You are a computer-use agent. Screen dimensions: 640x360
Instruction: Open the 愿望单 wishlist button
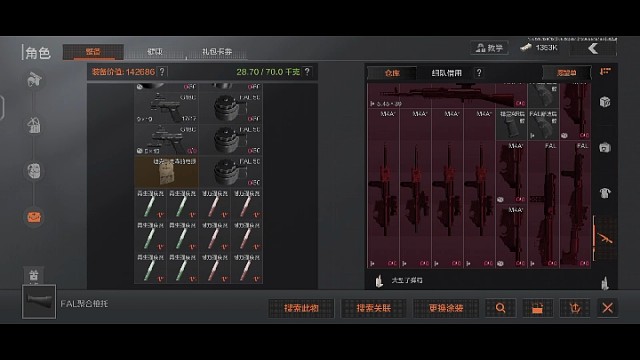pos(567,73)
